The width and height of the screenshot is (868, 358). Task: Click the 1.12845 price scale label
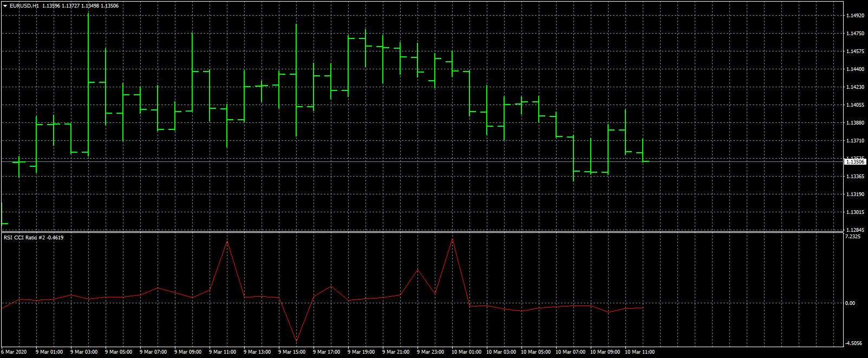[855, 230]
